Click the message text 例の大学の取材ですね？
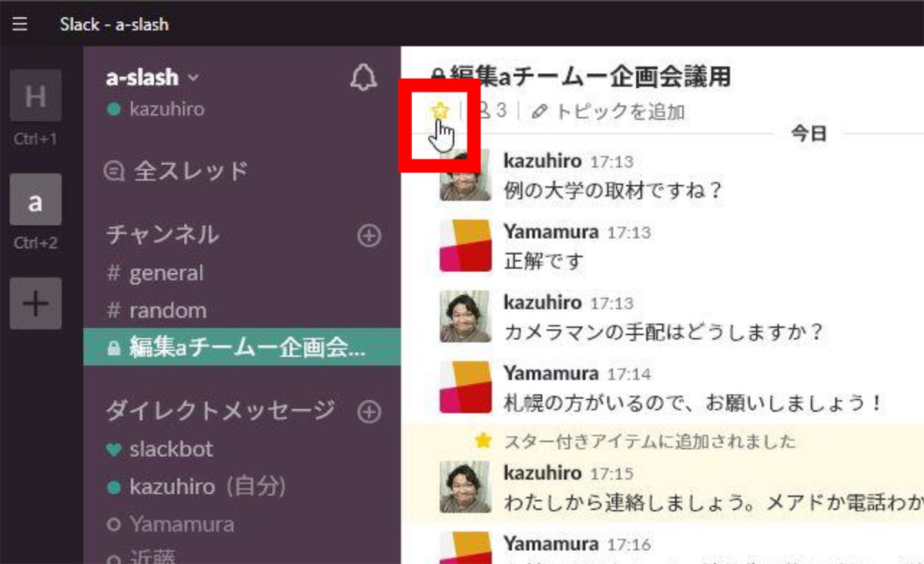Image resolution: width=924 pixels, height=564 pixels. click(614, 190)
